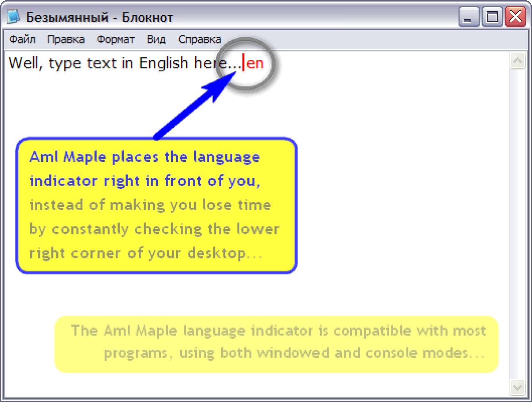
Task: Open the Справка menu
Action: pyautogui.click(x=199, y=39)
